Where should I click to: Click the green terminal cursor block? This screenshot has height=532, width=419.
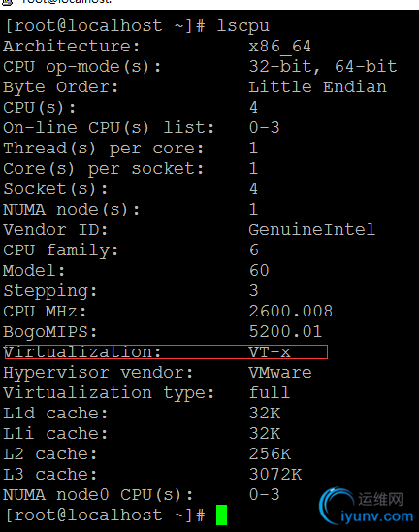point(221,515)
